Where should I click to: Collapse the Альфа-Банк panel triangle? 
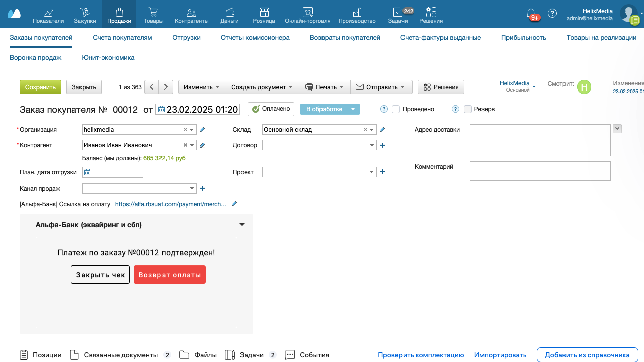click(242, 225)
